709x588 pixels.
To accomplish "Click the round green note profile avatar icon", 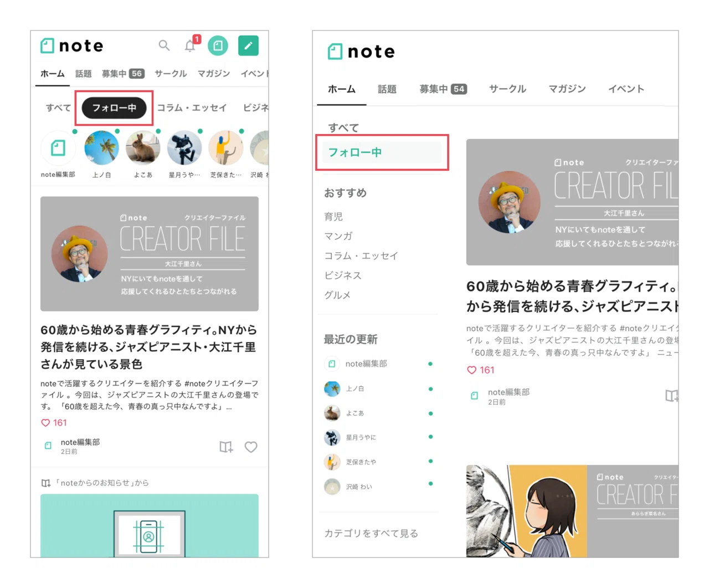I will click(x=218, y=45).
